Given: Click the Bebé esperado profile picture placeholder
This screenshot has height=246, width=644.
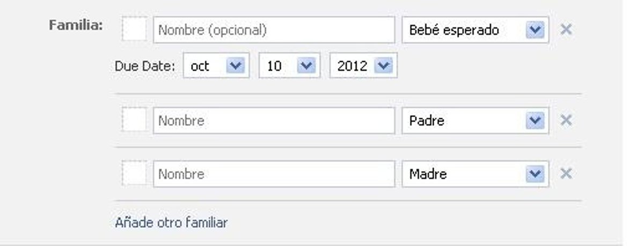Looking at the screenshot, I should pos(134,29).
